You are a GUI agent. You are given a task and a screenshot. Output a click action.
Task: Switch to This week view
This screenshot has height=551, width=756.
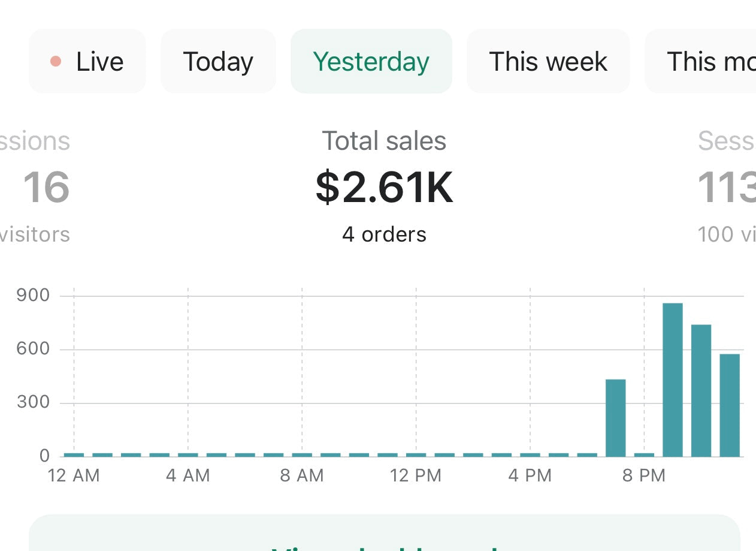[548, 61]
